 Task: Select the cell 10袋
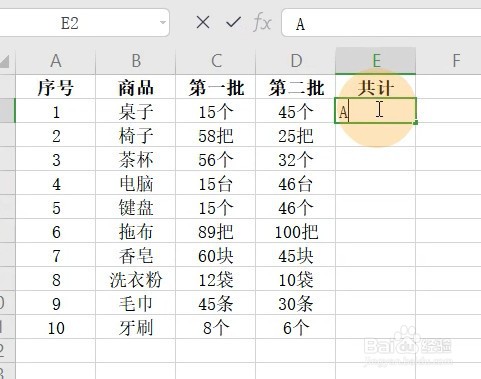point(296,279)
